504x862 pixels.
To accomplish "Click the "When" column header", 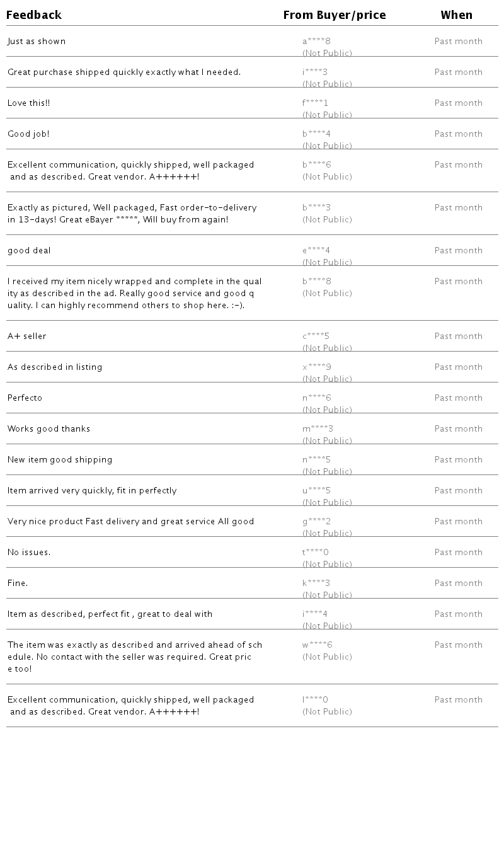I will pyautogui.click(x=456, y=15).
